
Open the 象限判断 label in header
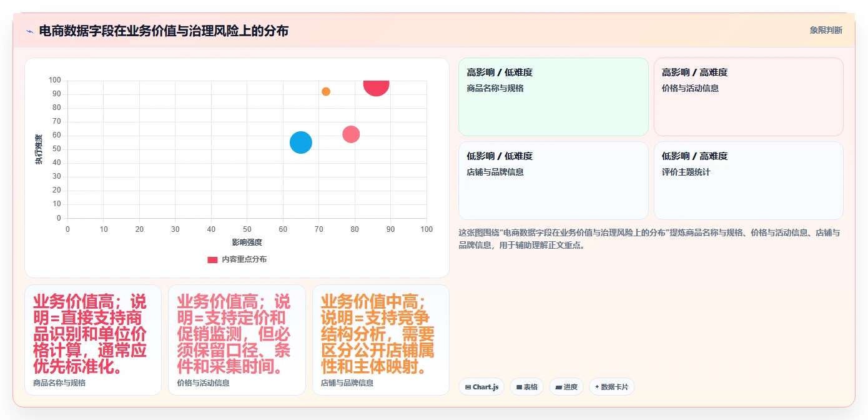click(826, 30)
